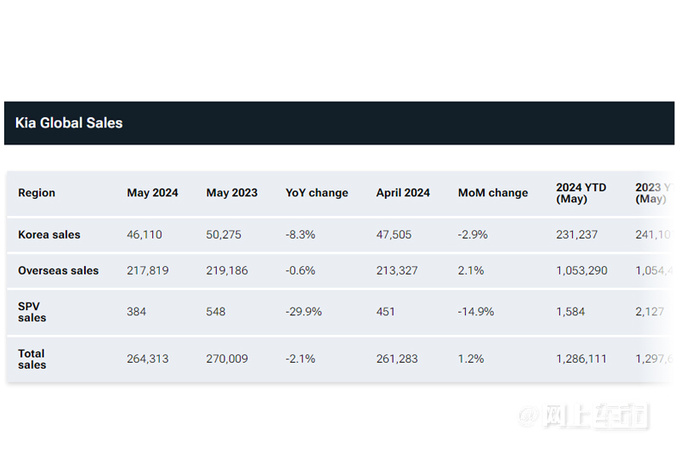Click the SPV sales row label
Image resolution: width=680 pixels, height=453 pixels.
pos(32,312)
